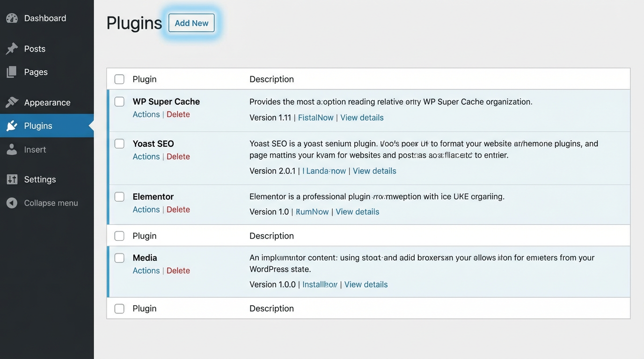Check the WP Super Cache checkbox

(x=119, y=101)
